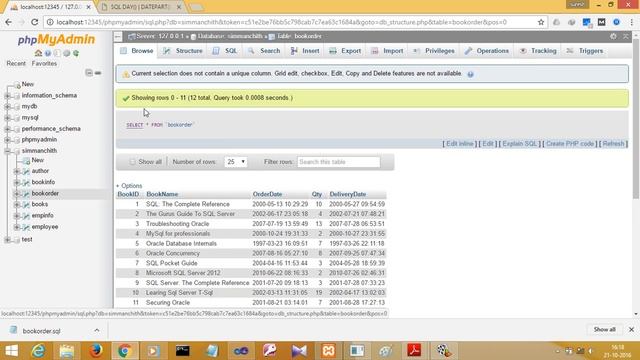Click the navigation panel settings gear icon
Image resolution: width=640 pixels, height=360 pixels.
[x=67, y=53]
